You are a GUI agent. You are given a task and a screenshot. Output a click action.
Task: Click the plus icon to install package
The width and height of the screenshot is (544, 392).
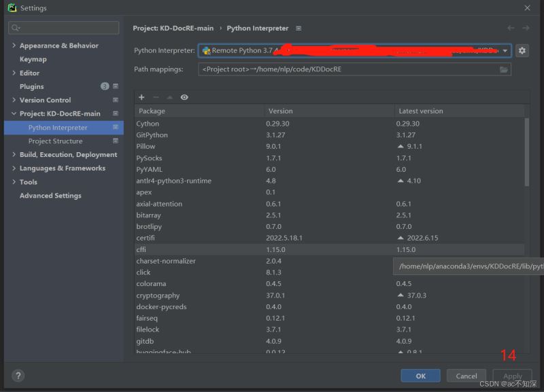click(141, 97)
